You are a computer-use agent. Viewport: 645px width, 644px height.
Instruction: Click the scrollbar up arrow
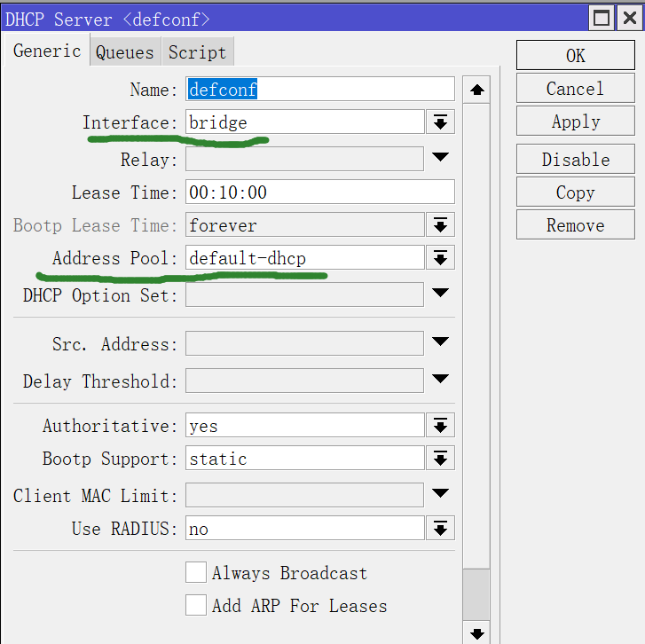click(476, 90)
